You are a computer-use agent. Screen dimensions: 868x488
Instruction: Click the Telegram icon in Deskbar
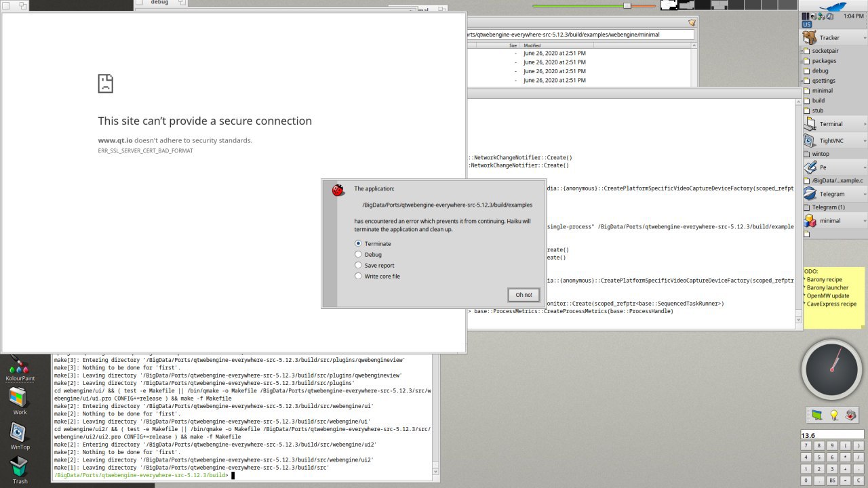810,194
